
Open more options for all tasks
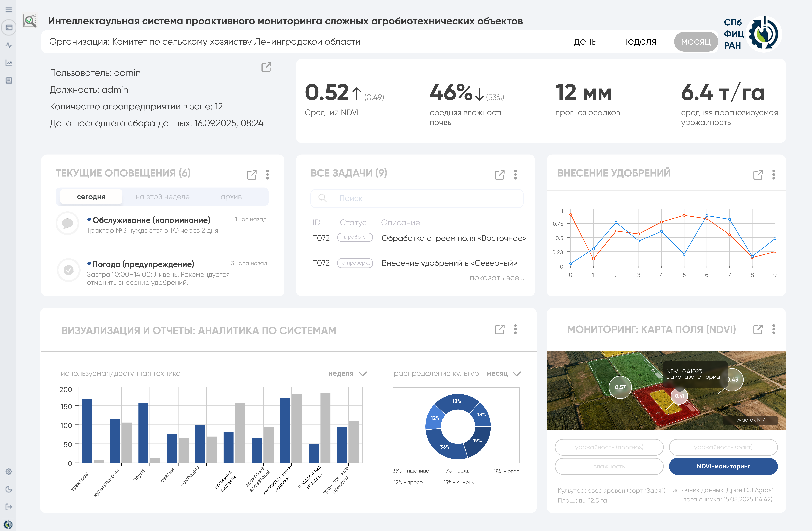tap(515, 174)
